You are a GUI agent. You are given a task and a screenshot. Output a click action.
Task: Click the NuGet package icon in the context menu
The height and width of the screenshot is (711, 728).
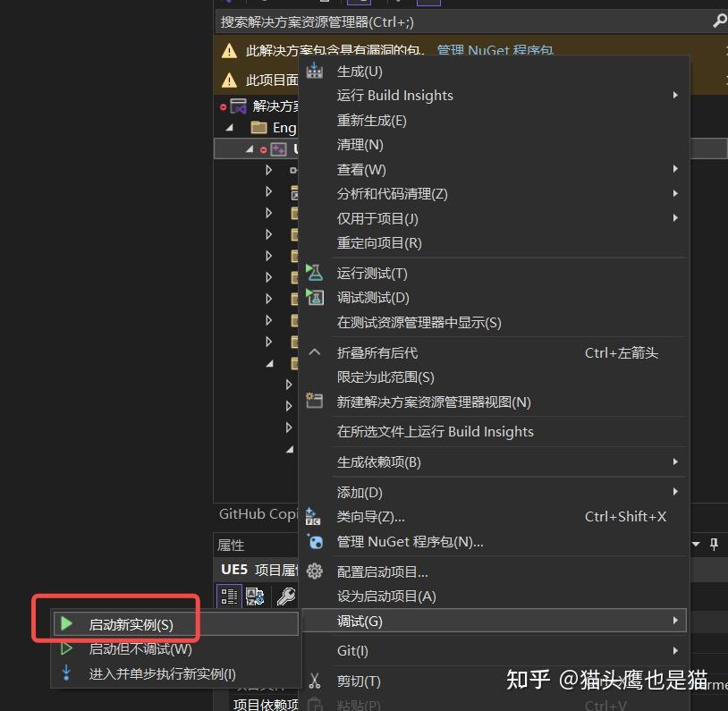coord(314,541)
